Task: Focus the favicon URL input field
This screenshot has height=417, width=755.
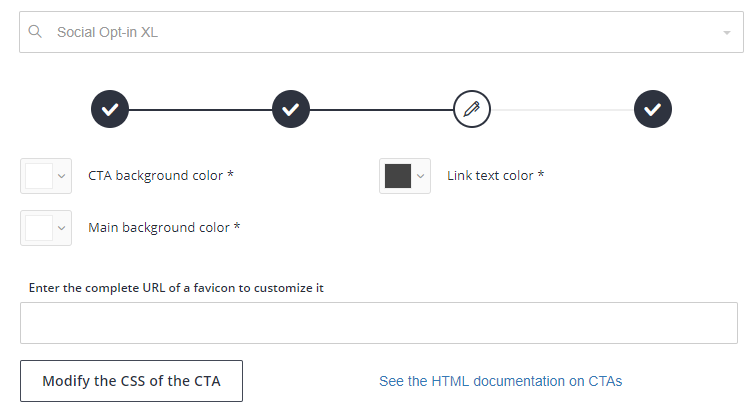Action: tap(379, 323)
